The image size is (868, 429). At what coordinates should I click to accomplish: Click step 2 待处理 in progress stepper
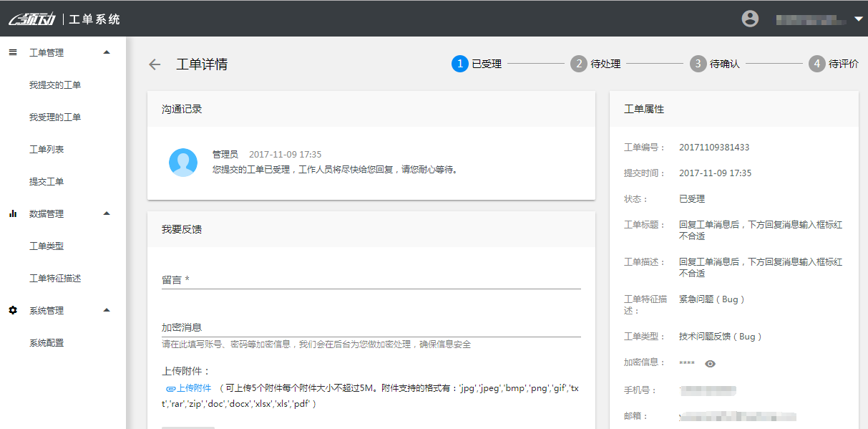point(595,64)
